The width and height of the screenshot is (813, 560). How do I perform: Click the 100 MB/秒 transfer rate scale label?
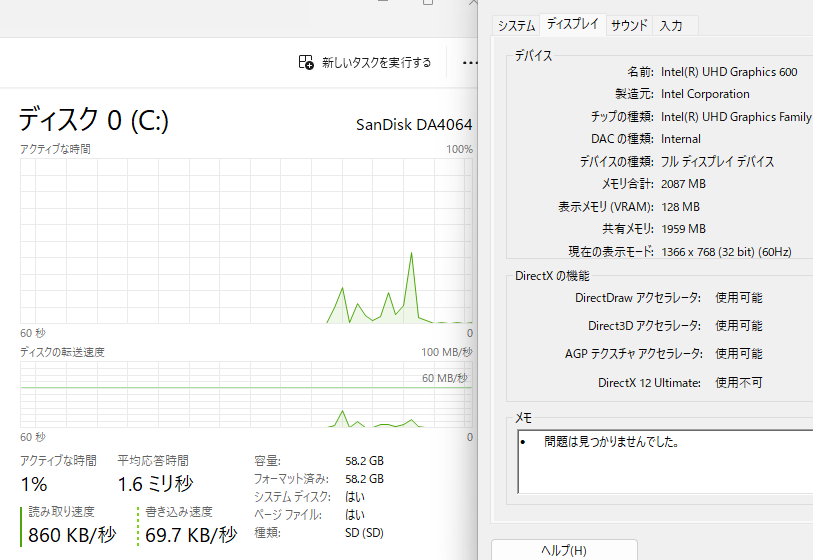[446, 352]
